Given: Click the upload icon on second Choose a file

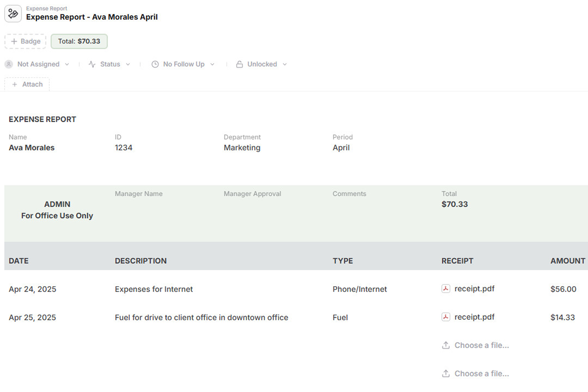Looking at the screenshot, I should pos(446,373).
